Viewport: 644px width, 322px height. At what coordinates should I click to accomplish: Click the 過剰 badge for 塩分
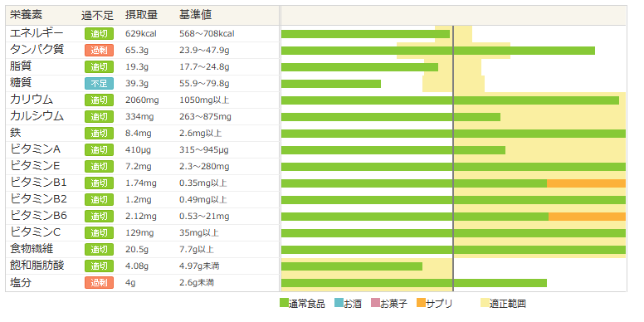99,282
